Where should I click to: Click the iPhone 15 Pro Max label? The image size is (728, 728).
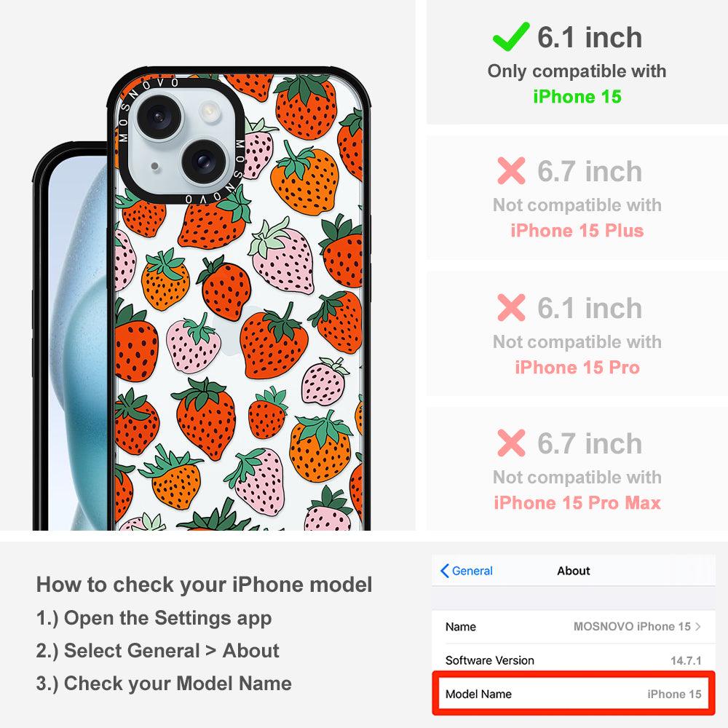click(x=577, y=503)
